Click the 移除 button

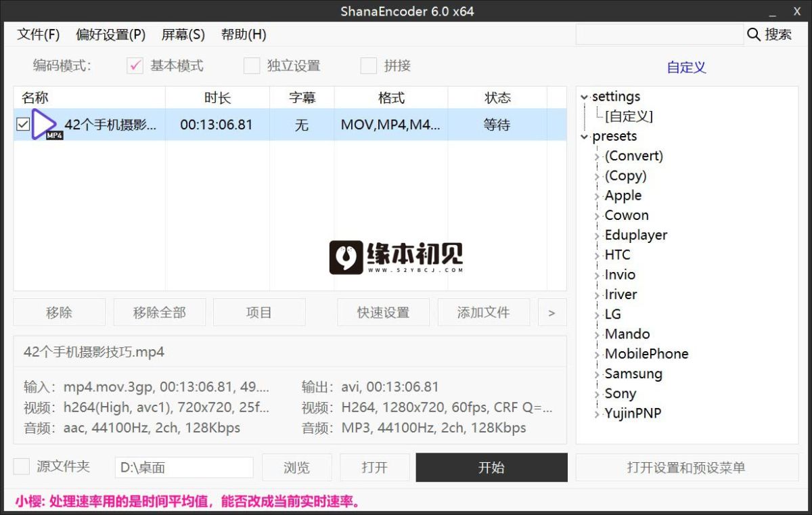pyautogui.click(x=60, y=313)
